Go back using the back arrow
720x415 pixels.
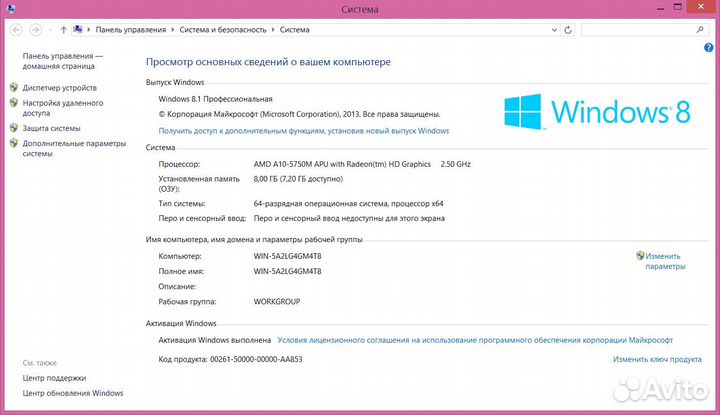16,30
